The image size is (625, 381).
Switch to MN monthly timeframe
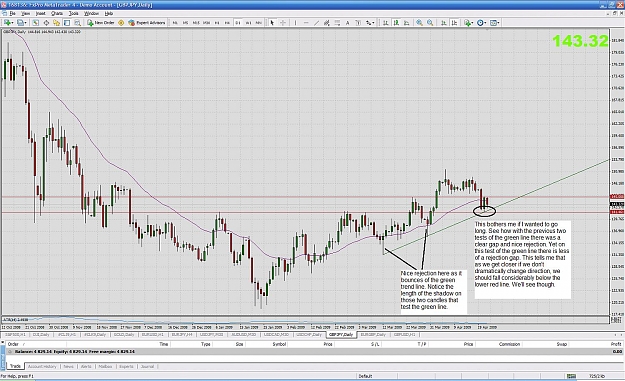[259, 23]
